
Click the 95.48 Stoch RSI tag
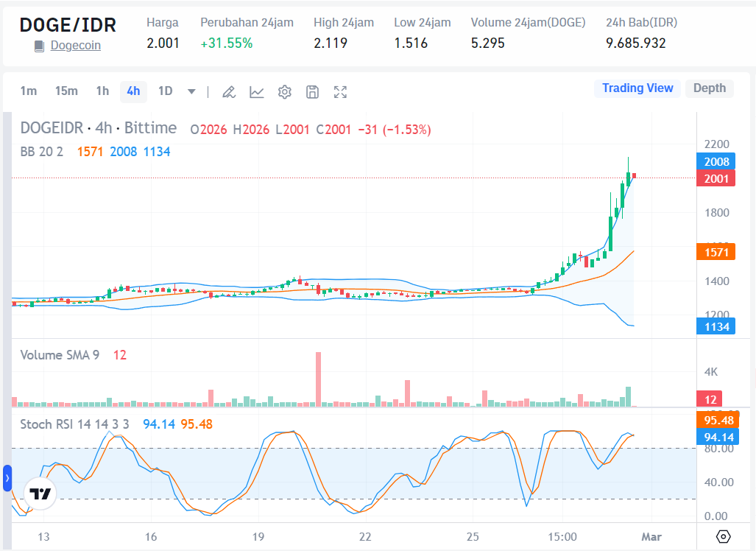coord(718,420)
